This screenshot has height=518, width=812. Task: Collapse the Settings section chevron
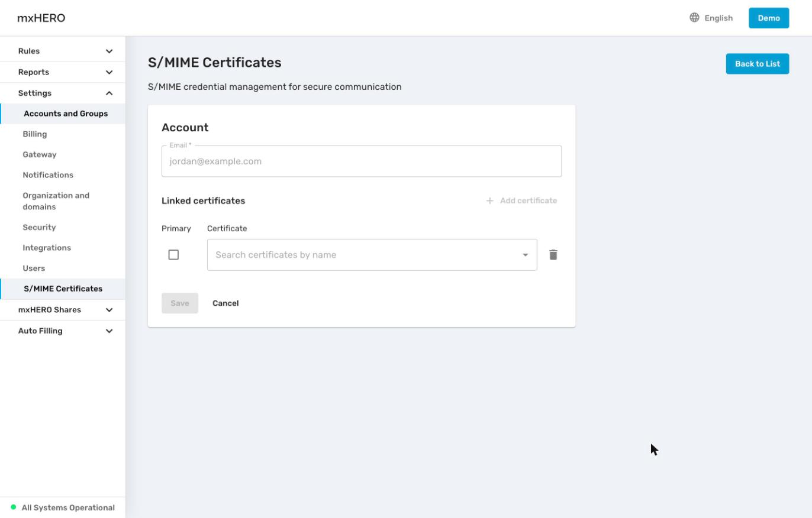point(109,93)
